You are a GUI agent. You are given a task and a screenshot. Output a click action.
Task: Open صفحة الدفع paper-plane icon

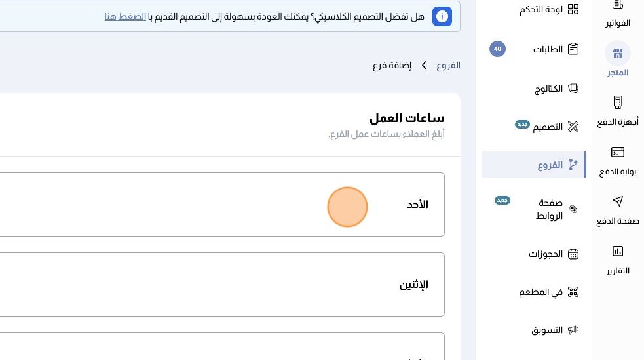pos(617,201)
